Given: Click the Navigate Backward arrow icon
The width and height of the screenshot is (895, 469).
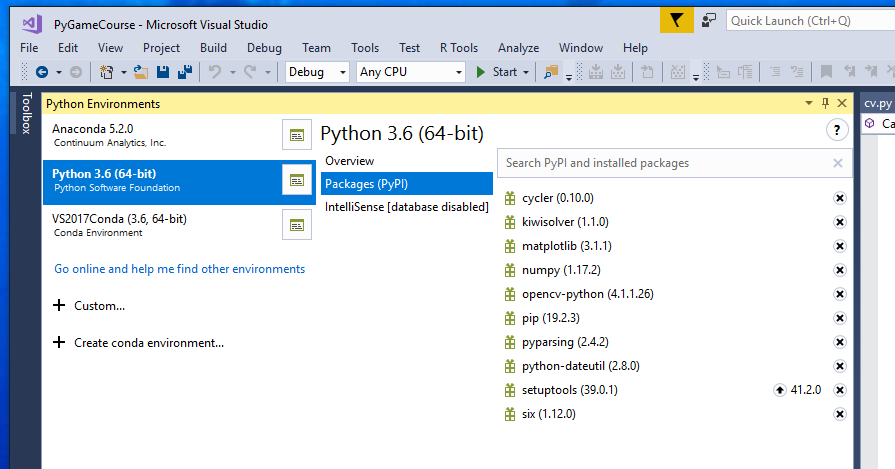Looking at the screenshot, I should pyautogui.click(x=42, y=72).
